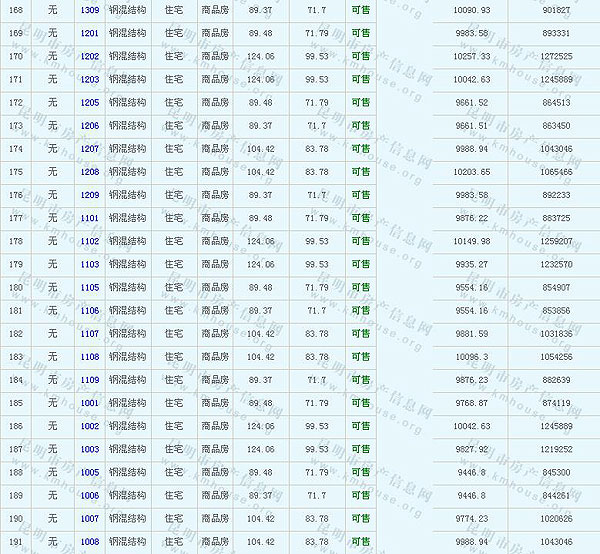Viewport: 600px width, 554px height.
Task: Open room 1006 link
Action: pyautogui.click(x=90, y=495)
